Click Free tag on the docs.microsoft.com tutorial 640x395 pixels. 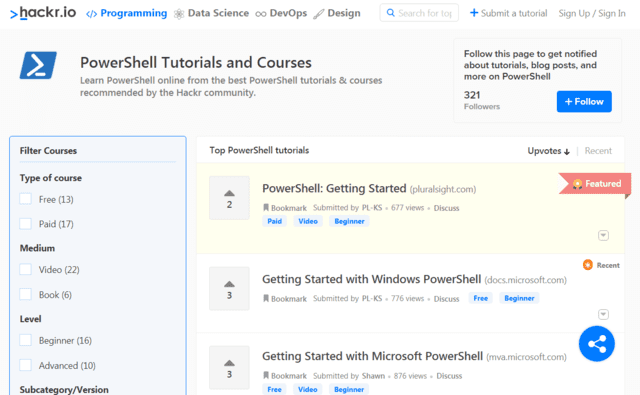pyautogui.click(x=480, y=298)
